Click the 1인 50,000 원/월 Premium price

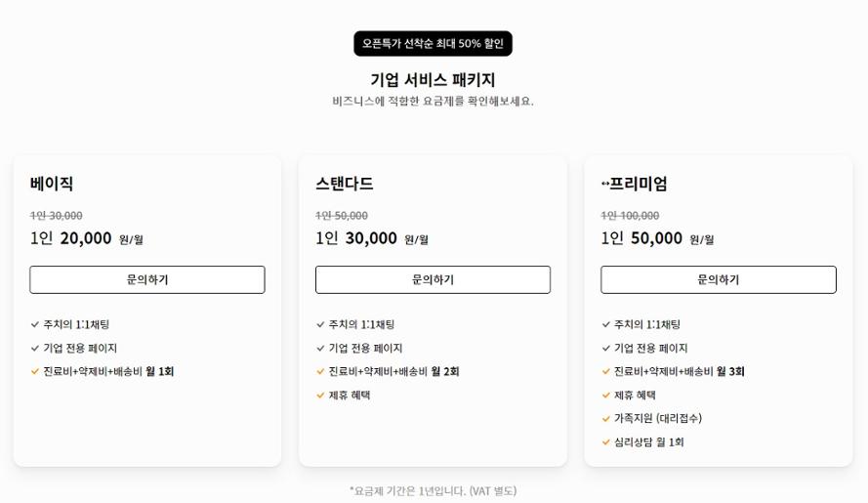pos(658,238)
